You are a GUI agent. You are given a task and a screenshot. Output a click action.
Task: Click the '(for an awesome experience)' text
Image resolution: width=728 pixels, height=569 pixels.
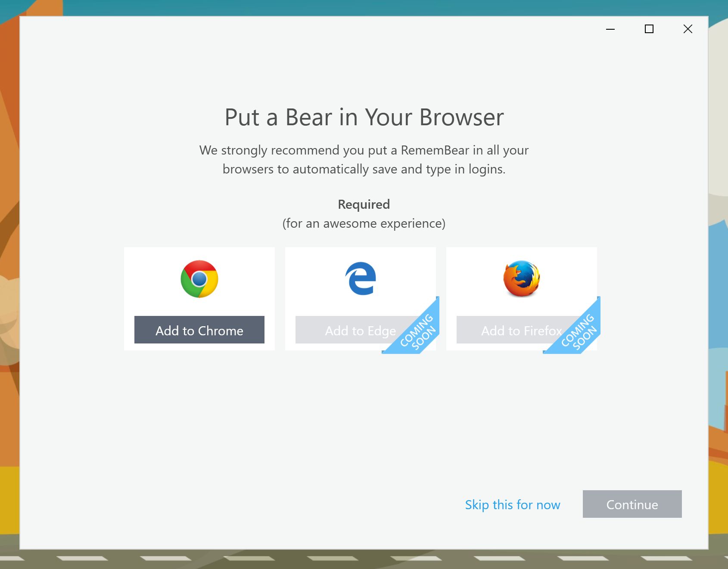click(364, 223)
